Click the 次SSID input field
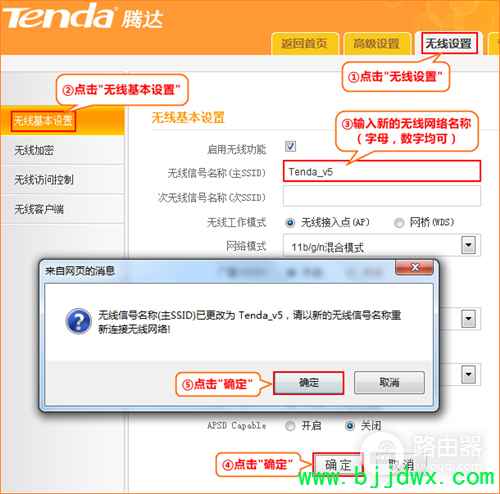500x494 pixels. [382, 196]
